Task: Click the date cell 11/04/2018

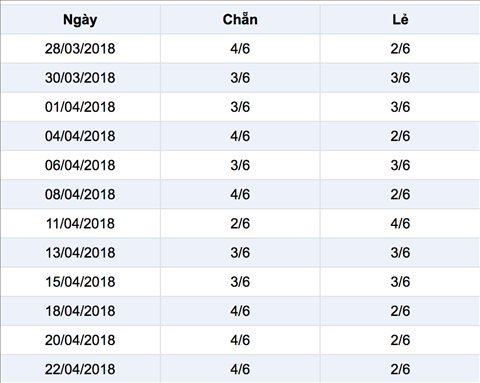Action: 80,224
